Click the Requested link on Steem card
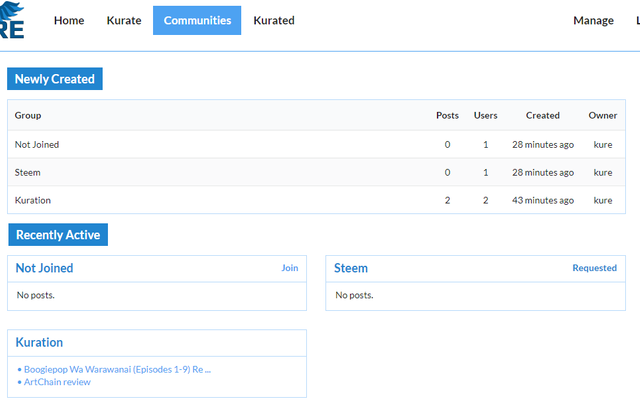 point(594,268)
